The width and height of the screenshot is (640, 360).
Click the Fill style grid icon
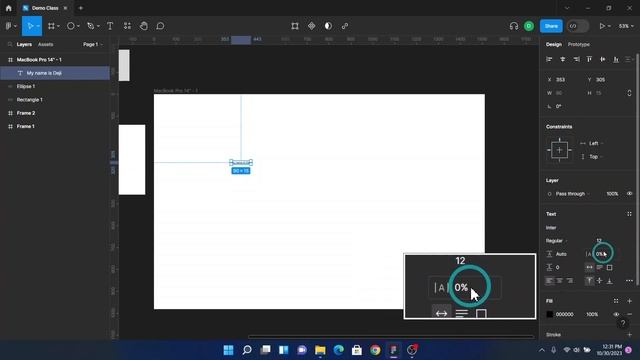click(616, 301)
